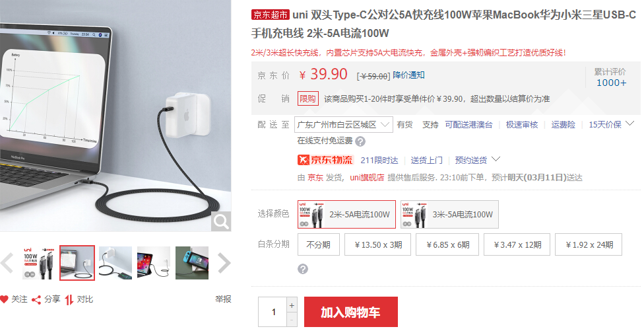This screenshot has height=331, width=644.
Task: Open the delivery address dropdown 广东广州市白云区城区
Action: click(x=343, y=125)
